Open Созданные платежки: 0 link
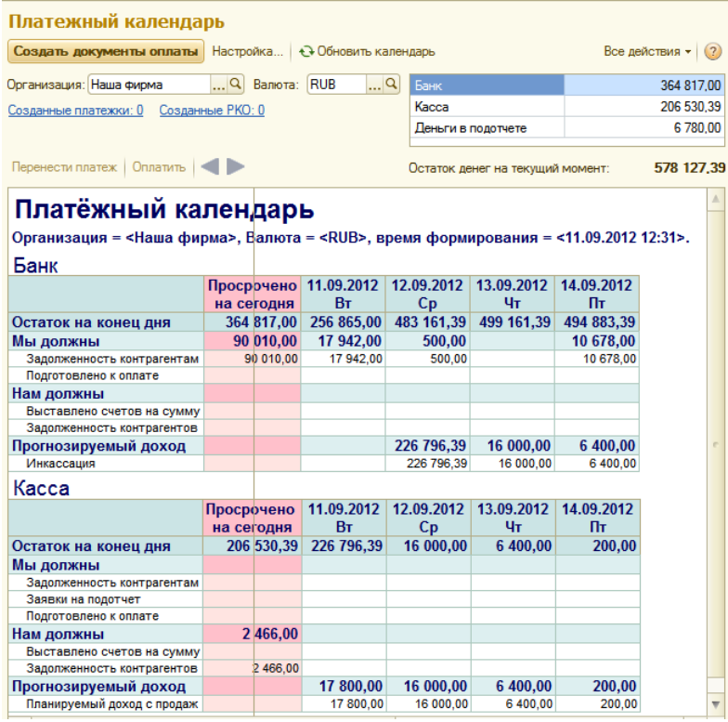The image size is (728, 722). [76, 110]
